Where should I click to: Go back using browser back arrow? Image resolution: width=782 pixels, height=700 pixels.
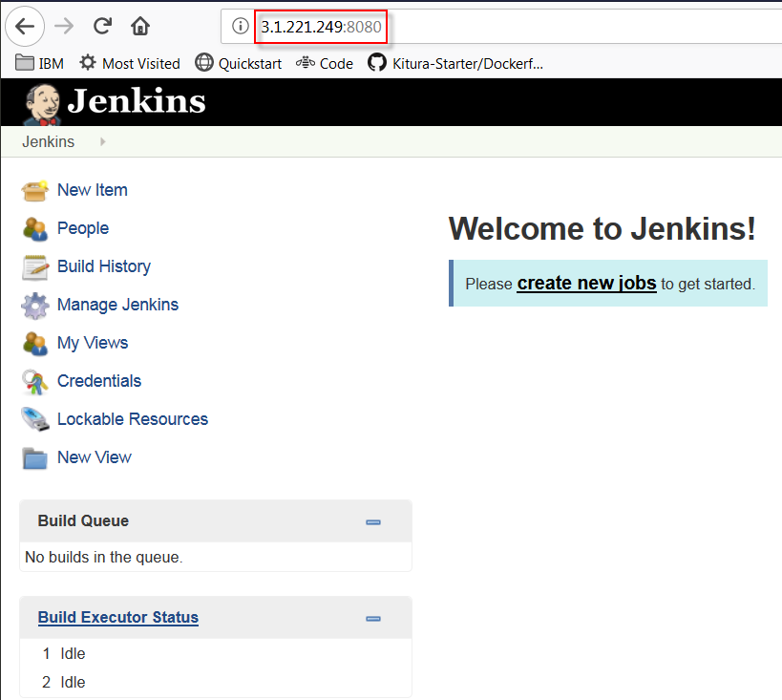coord(25,26)
